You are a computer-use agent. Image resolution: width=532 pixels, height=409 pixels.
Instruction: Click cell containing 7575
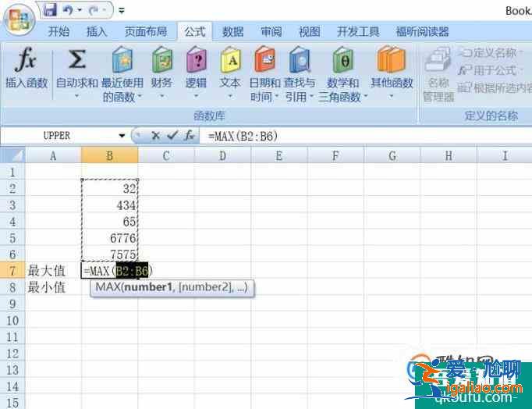click(x=109, y=254)
